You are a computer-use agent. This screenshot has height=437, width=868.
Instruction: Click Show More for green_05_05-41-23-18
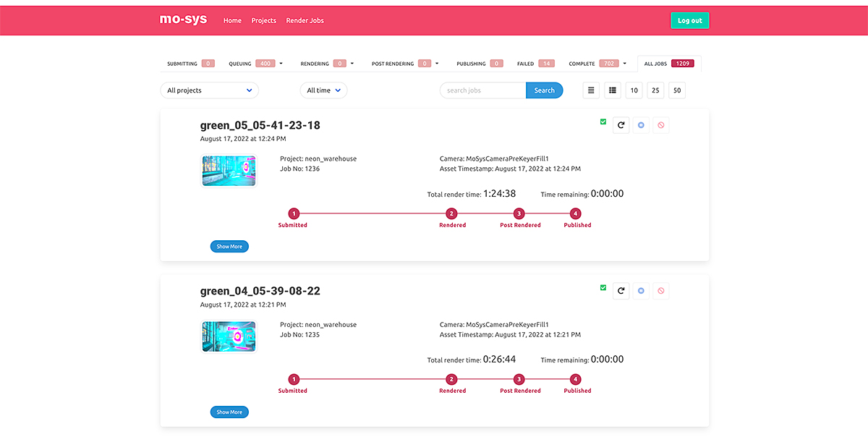tap(229, 247)
